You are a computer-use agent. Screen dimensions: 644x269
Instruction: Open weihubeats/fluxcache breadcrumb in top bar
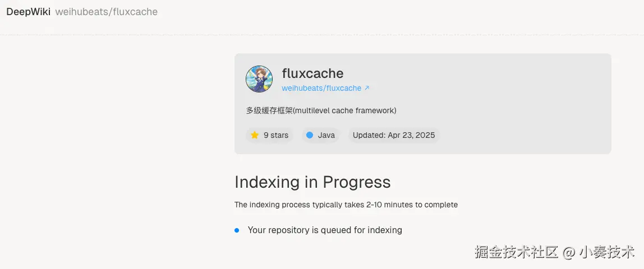(106, 12)
